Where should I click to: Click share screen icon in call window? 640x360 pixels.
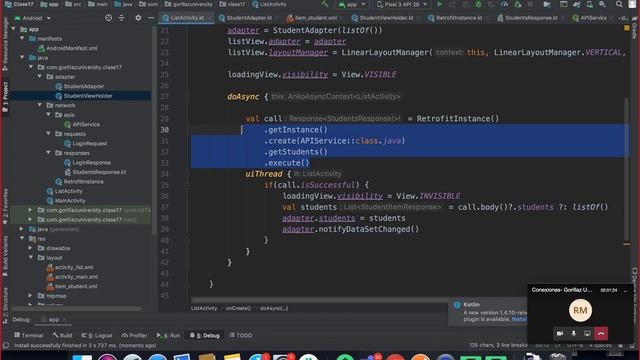(587, 333)
